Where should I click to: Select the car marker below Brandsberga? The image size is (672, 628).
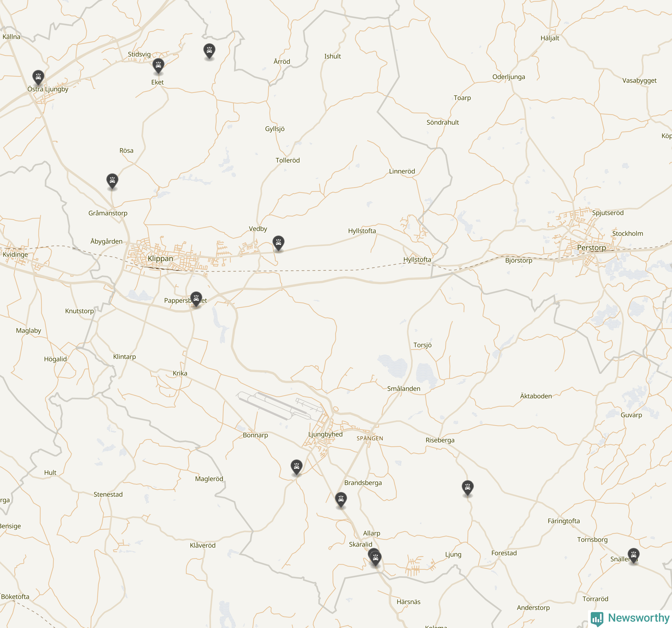coord(341,500)
